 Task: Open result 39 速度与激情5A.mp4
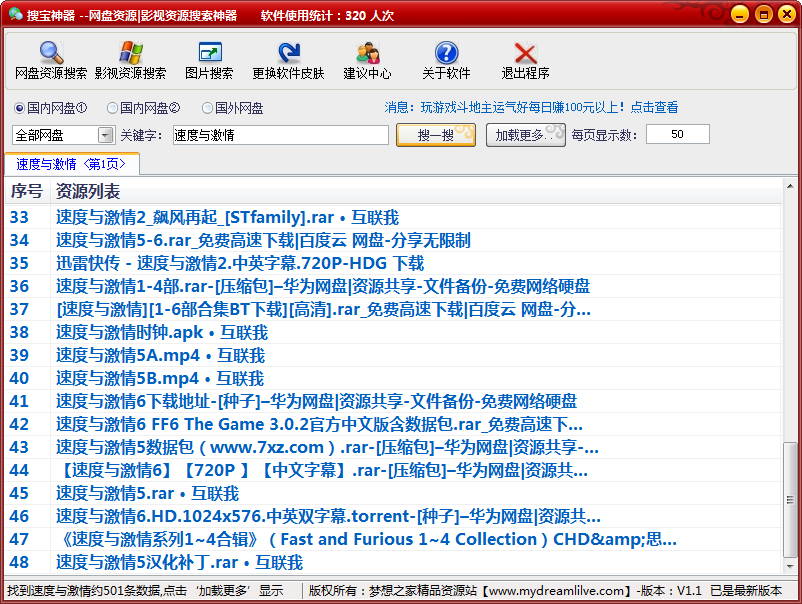coord(160,355)
